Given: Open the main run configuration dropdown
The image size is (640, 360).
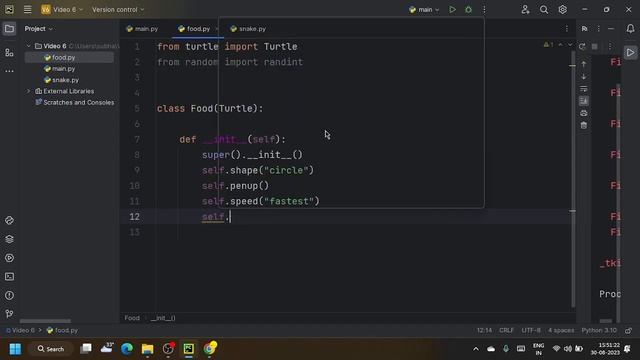Looking at the screenshot, I should [x=424, y=9].
